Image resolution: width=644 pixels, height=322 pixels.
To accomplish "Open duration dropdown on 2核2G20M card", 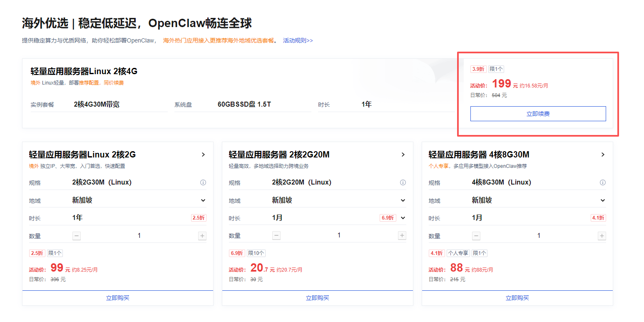I will [x=403, y=218].
